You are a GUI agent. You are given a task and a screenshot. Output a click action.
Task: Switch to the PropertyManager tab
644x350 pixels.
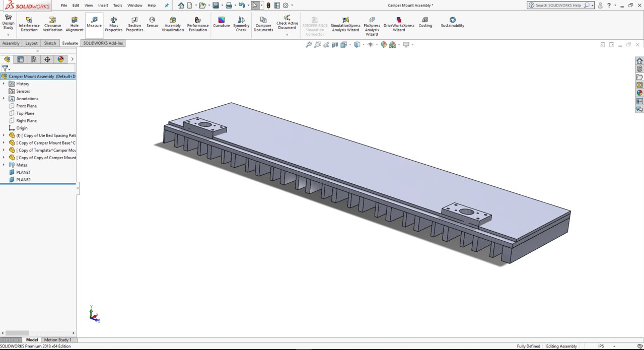tap(21, 59)
